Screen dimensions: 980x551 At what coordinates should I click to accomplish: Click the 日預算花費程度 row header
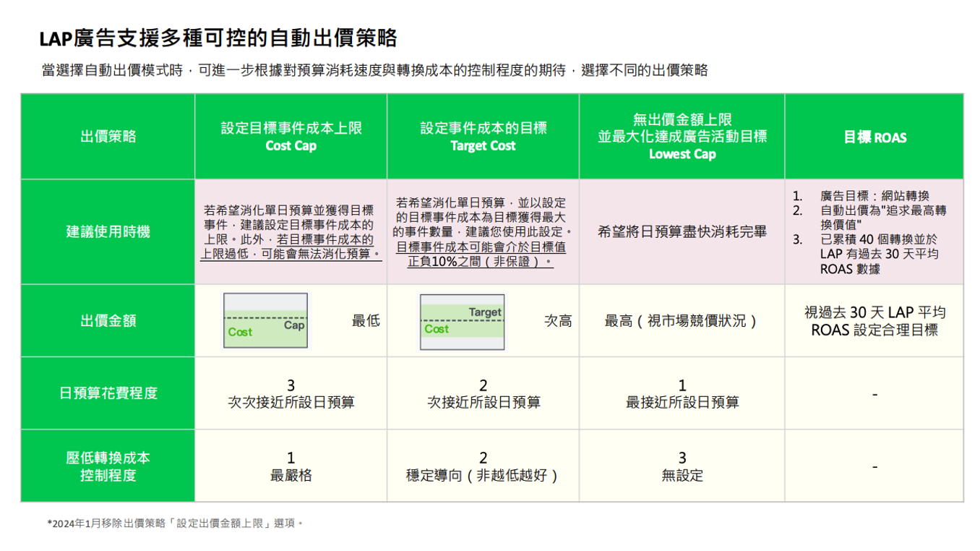tap(108, 393)
